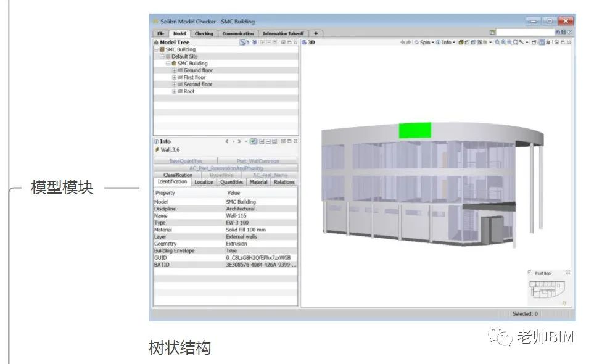This screenshot has height=364, width=594.
Task: Add a new layout with plus tab
Action: pos(316,34)
